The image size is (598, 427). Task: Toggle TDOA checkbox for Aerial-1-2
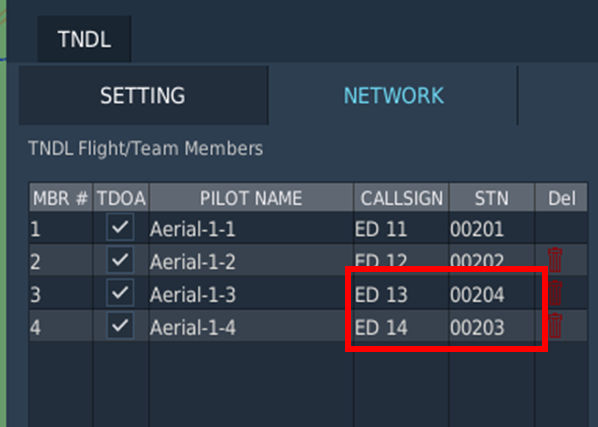click(x=120, y=260)
